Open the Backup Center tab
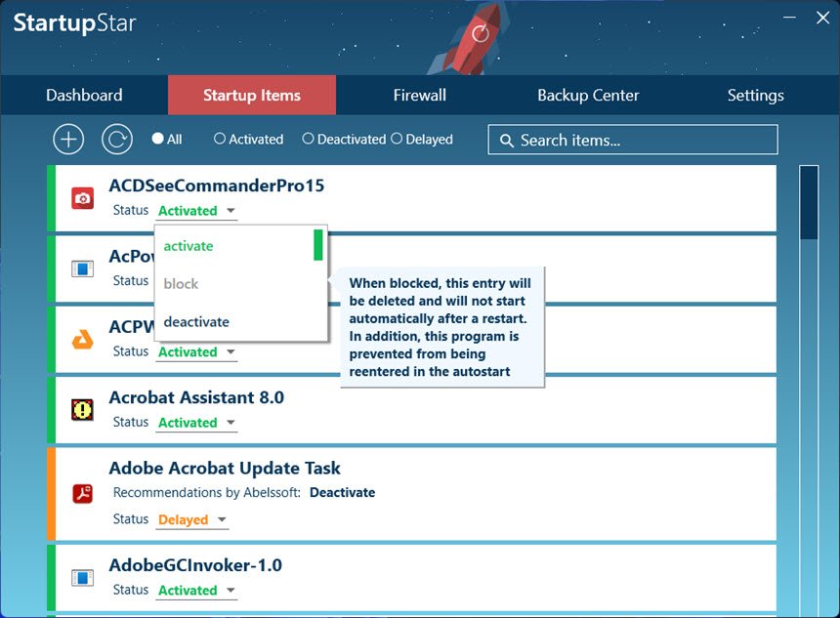The height and width of the screenshot is (618, 840). (588, 95)
